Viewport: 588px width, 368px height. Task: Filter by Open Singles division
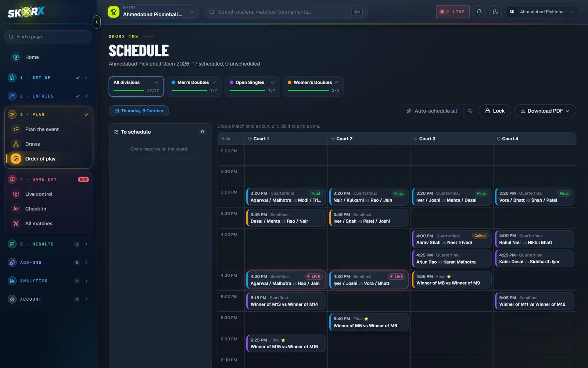coord(252,86)
